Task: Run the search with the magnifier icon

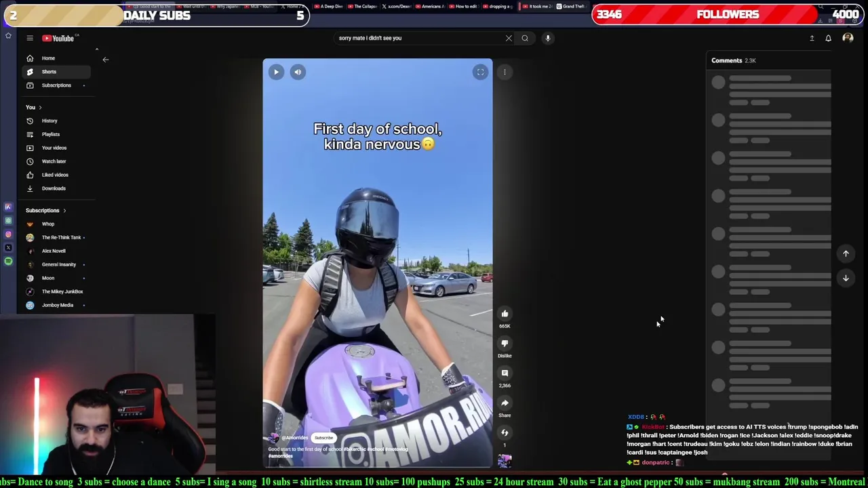Action: click(x=525, y=38)
